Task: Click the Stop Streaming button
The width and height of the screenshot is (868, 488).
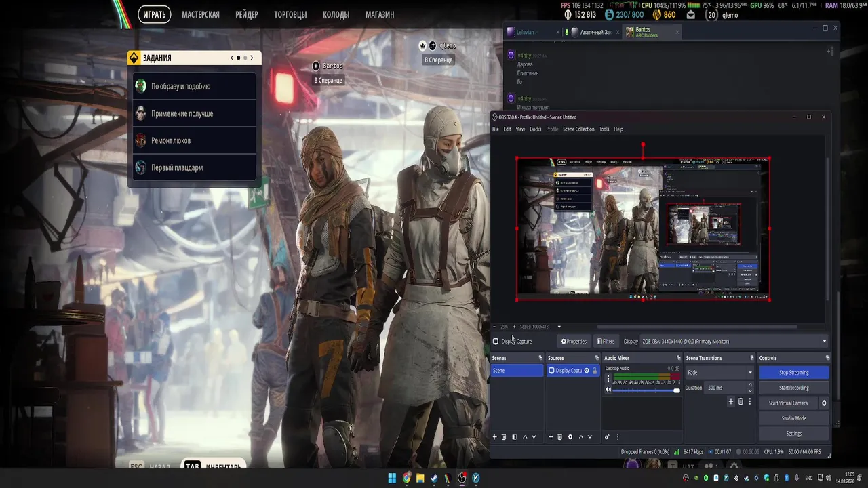Action: pos(793,373)
